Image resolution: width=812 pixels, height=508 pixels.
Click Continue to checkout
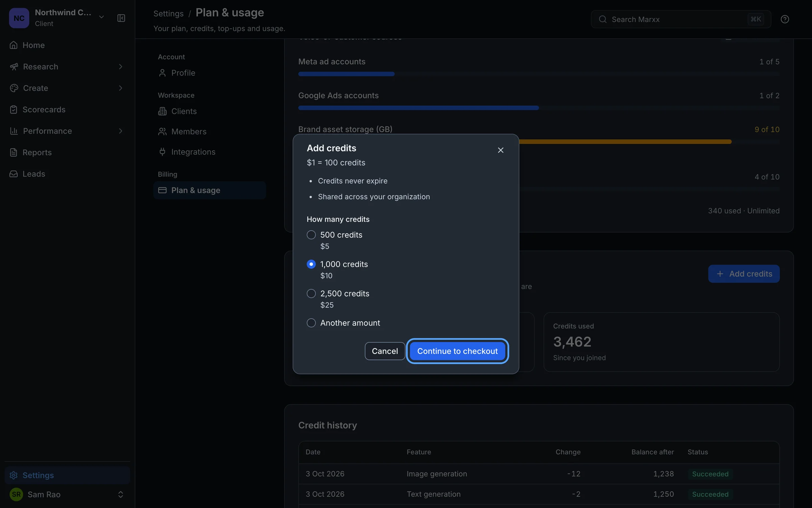[457, 351]
